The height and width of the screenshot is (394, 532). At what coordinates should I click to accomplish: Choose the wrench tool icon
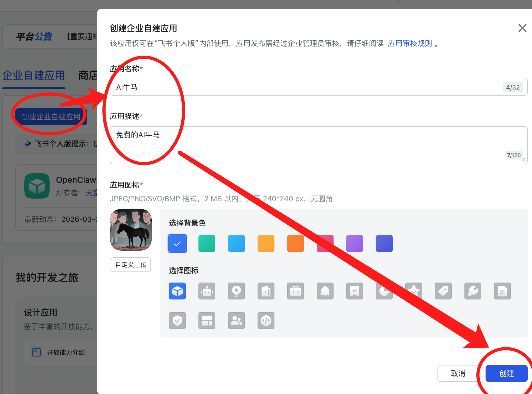click(x=473, y=291)
